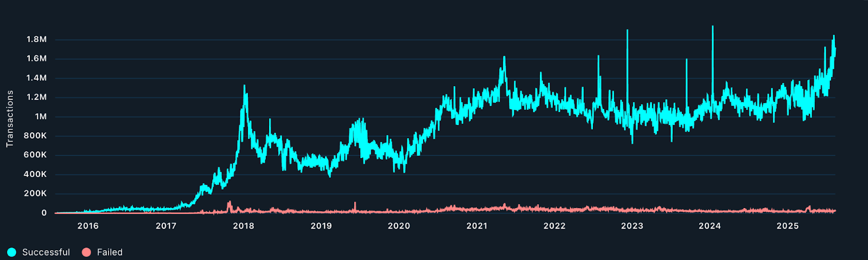Click the early-2018 successful transactions peak
Viewport: 868px width, 260px height.
244,86
